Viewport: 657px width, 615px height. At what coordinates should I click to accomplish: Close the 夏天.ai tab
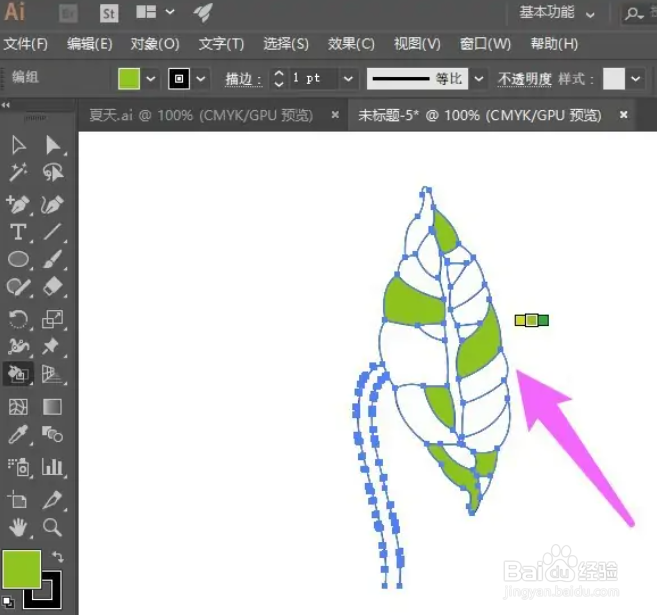(335, 114)
